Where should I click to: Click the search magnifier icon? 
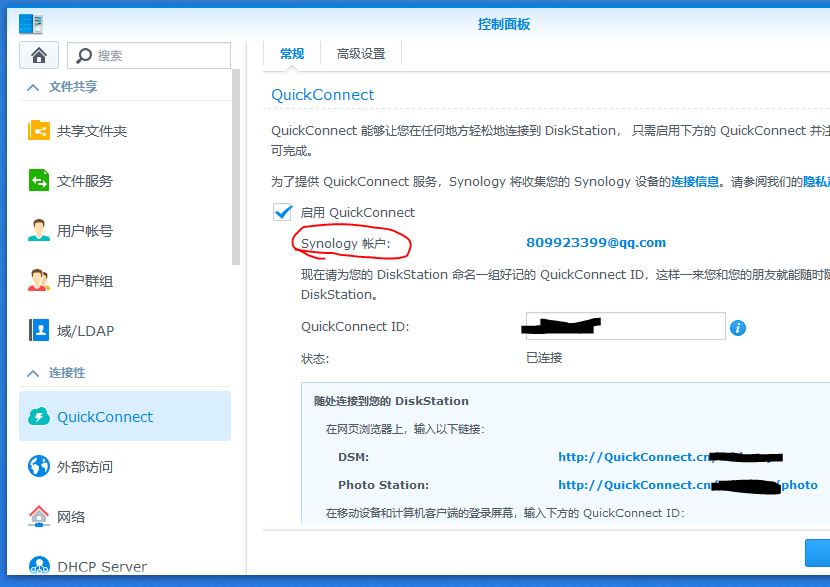point(84,56)
